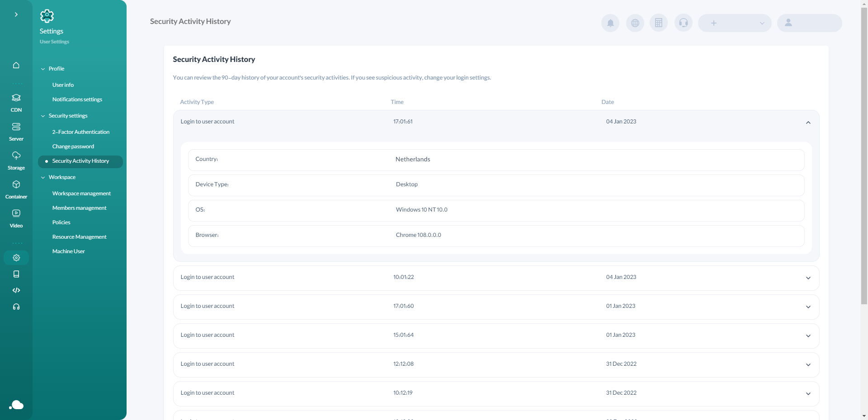Viewport: 868px width, 420px height.
Task: Click the support headset icon in sidebar
Action: 16,307
